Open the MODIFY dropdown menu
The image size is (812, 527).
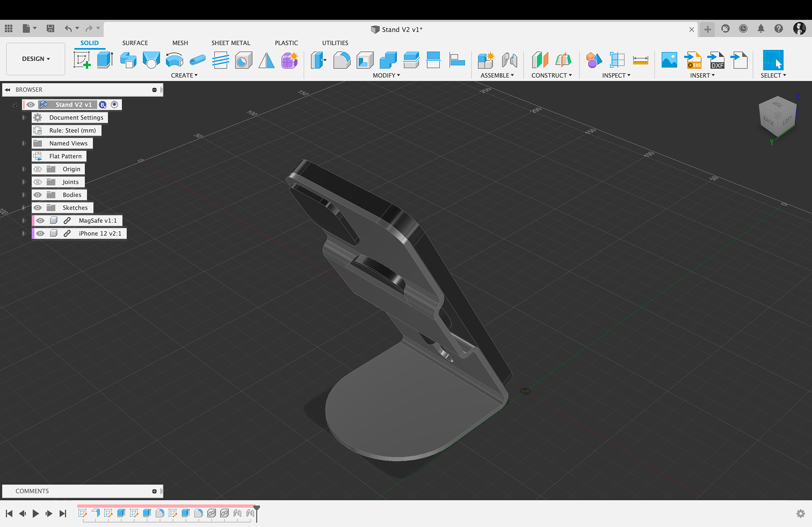coord(386,75)
